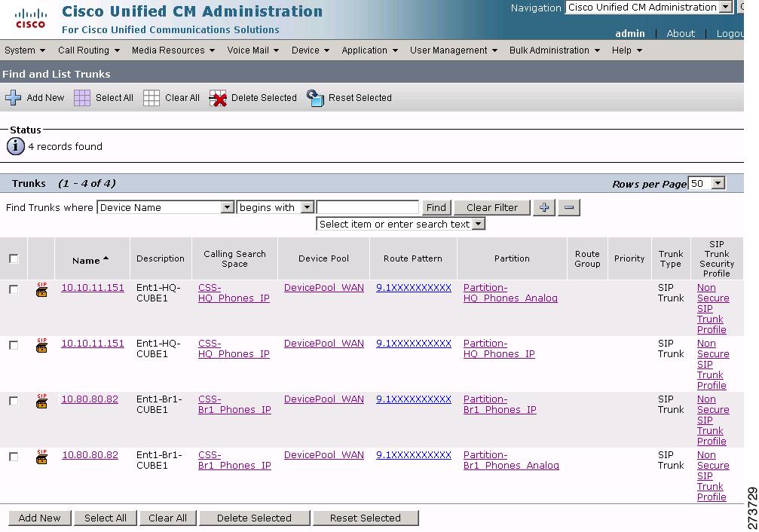Click SIP trunk icon for Partition-HQ_Phones_Analog row
The width and height of the screenshot is (759, 532).
pos(42,289)
